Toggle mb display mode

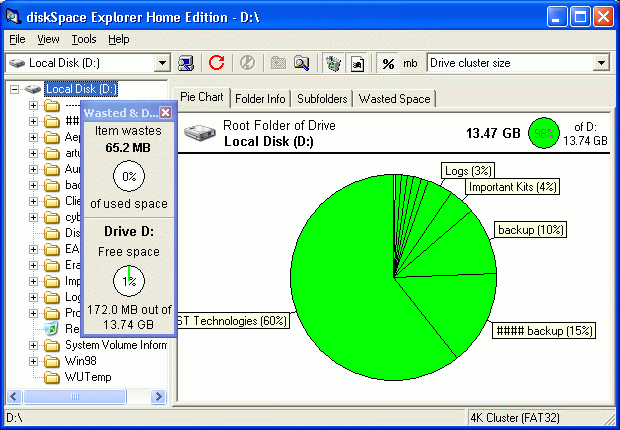coord(410,63)
